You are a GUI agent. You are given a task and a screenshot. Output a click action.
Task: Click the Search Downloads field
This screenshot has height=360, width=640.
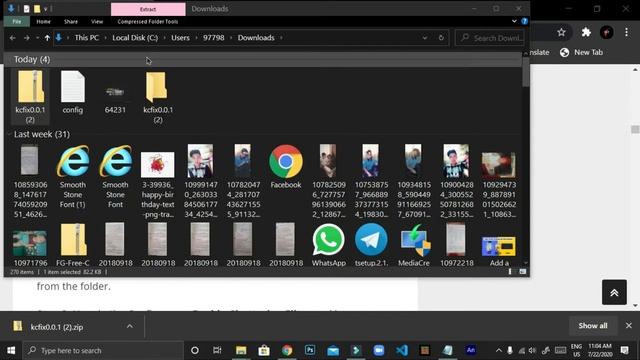coord(490,38)
